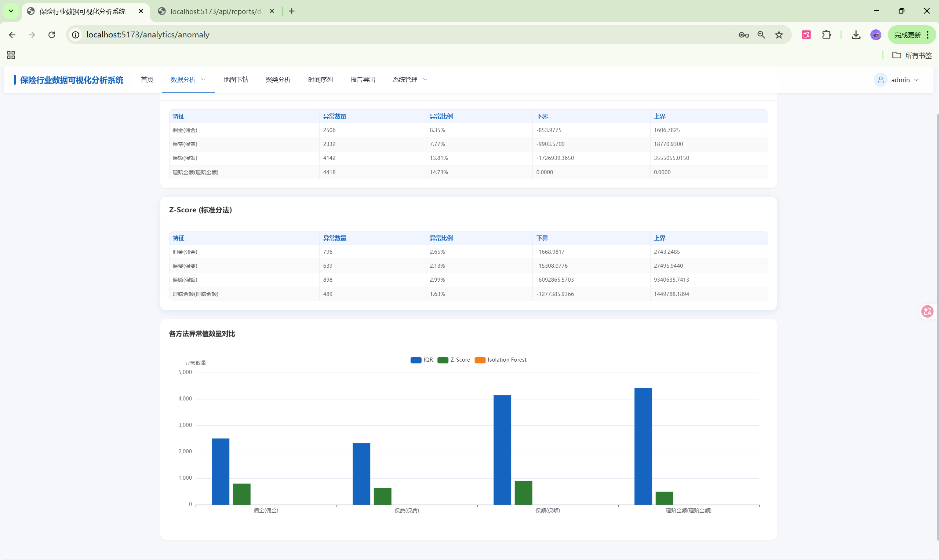This screenshot has height=560, width=939.
Task: Toggle Z-Score series in chart legend
Action: point(454,360)
